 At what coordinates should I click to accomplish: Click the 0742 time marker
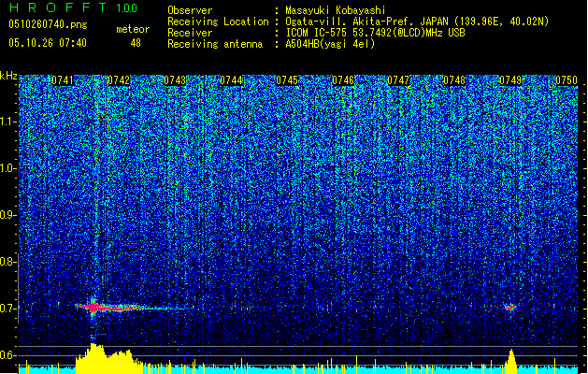tap(119, 80)
